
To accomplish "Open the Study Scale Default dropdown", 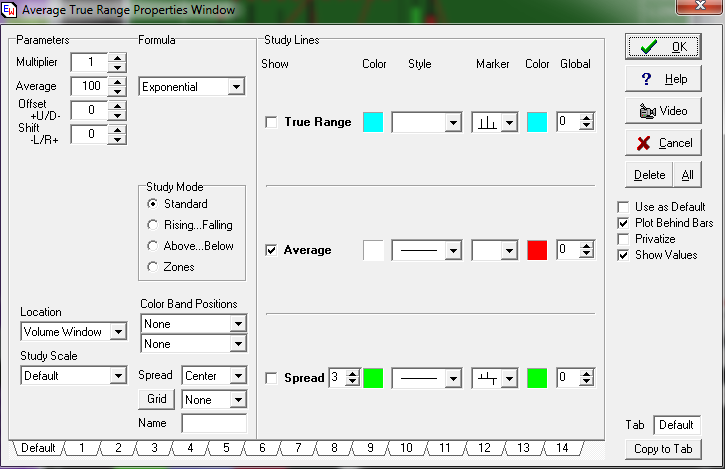I will (118, 376).
